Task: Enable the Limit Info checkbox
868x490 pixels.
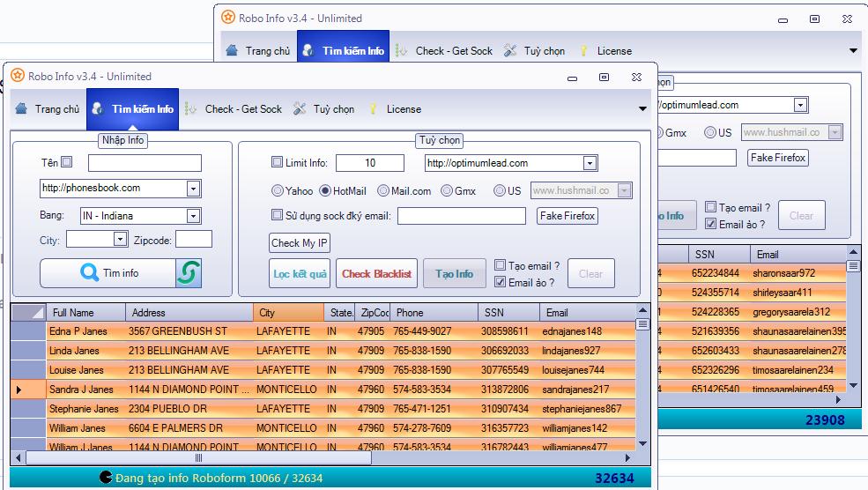Action: click(x=277, y=163)
